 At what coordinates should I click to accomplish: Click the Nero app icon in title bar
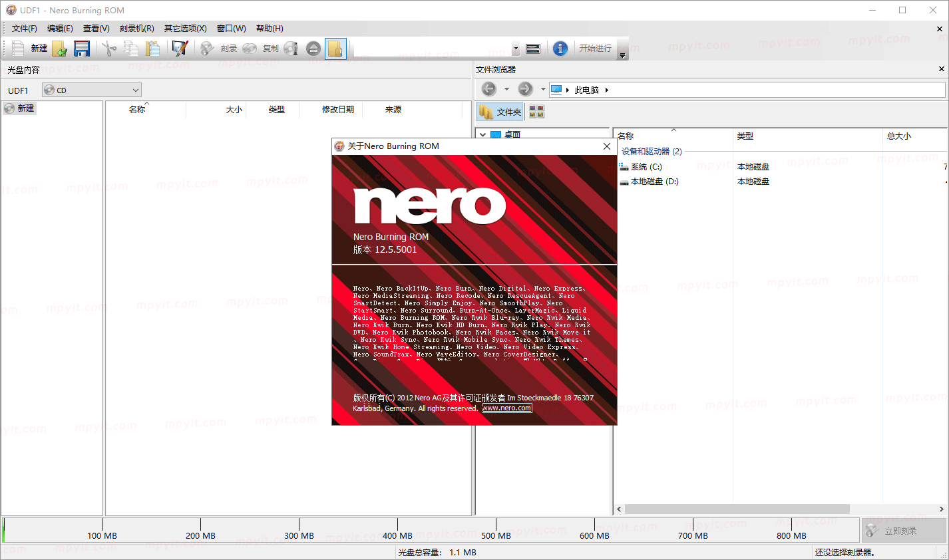point(11,10)
